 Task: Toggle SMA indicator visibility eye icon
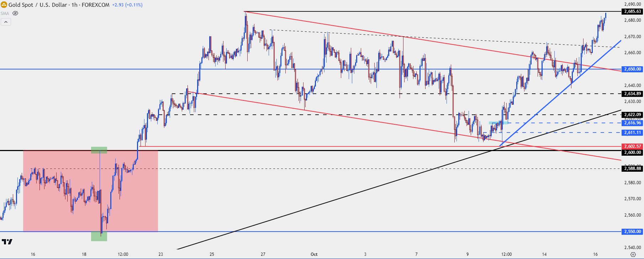[15, 13]
